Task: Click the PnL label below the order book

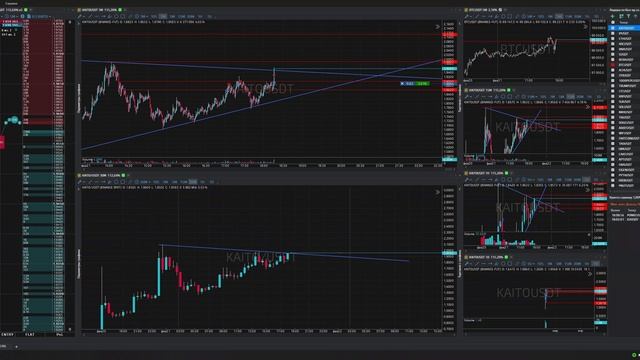Action: pos(60,334)
